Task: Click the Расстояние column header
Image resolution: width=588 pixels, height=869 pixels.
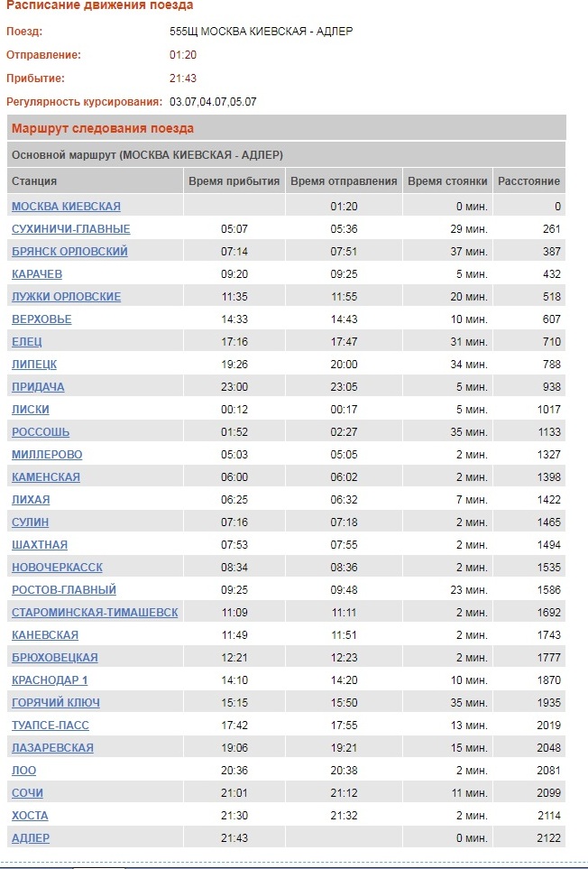Action: (x=528, y=181)
